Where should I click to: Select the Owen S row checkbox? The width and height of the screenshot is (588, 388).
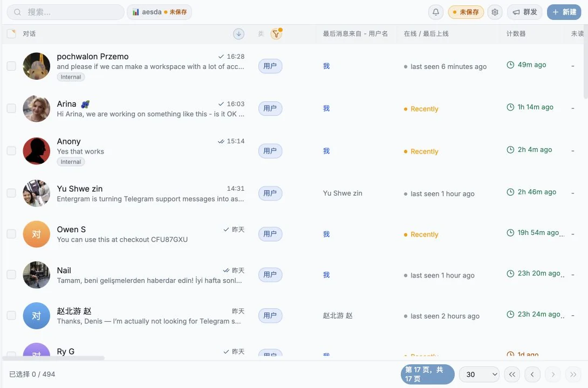11,234
